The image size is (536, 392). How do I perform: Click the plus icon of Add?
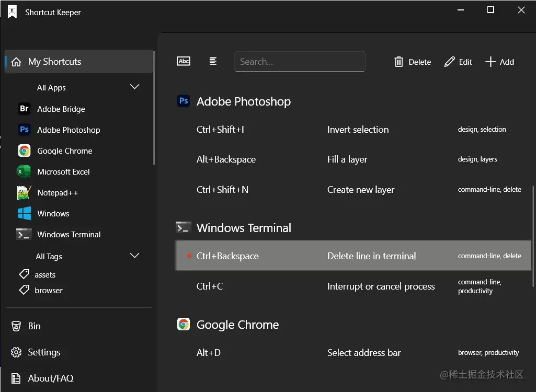click(x=491, y=62)
